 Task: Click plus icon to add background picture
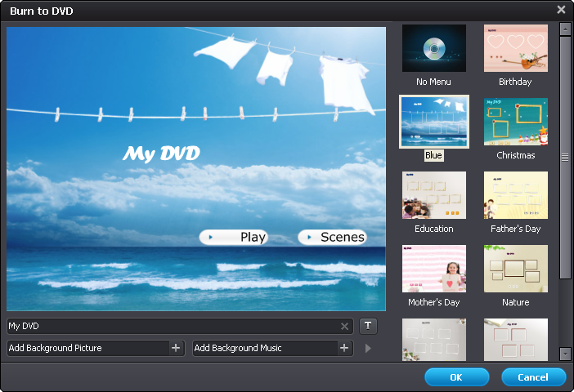coord(176,348)
